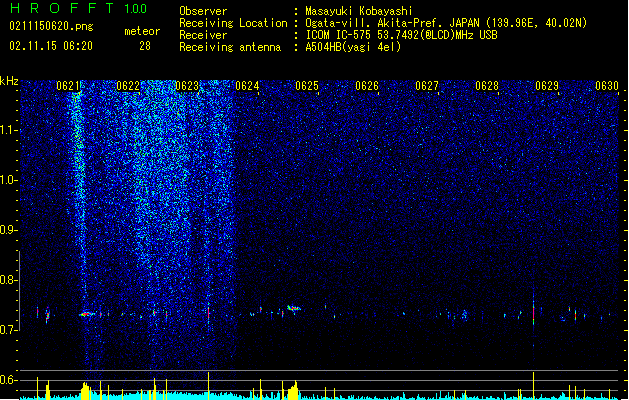Screen dimensions: 629x400
Task: Click the 0621 time marker
Action: [x=68, y=86]
